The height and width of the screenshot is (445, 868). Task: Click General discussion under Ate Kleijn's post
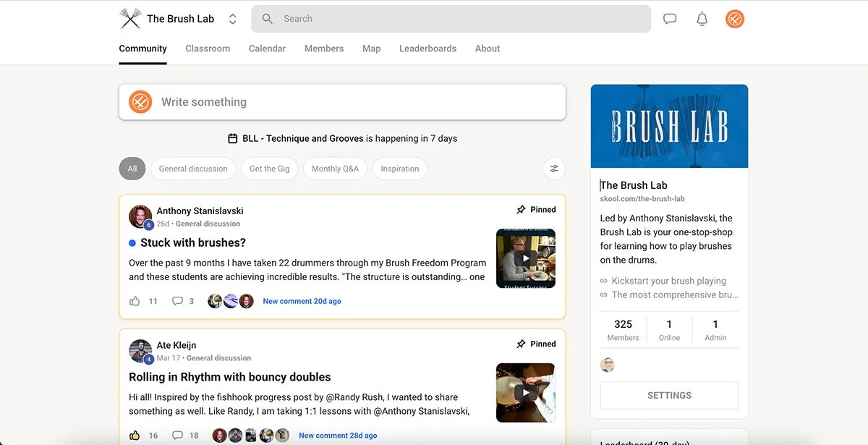[x=218, y=358]
